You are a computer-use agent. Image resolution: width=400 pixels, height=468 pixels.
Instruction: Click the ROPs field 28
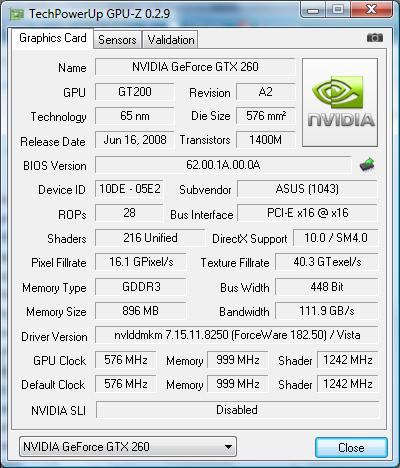(x=129, y=213)
